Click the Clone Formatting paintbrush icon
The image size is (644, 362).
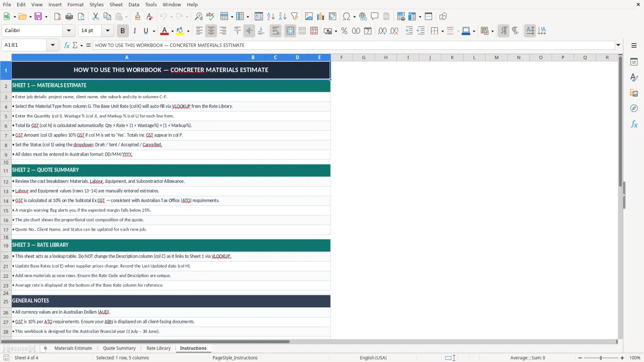pyautogui.click(x=138, y=17)
